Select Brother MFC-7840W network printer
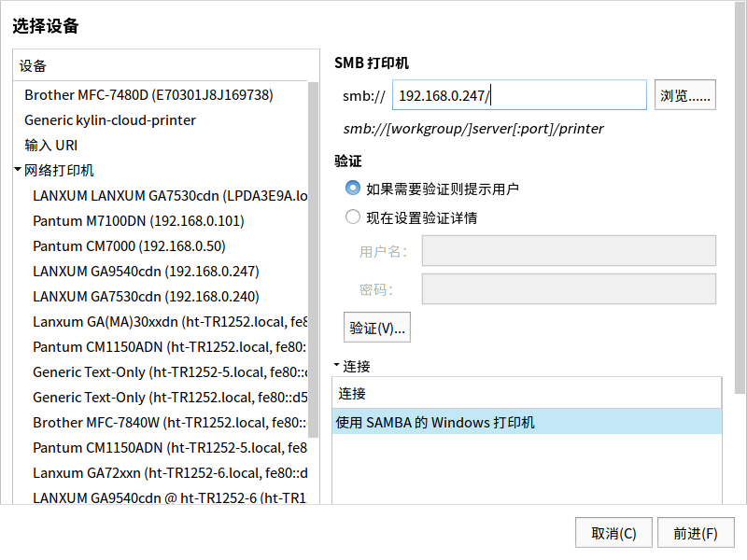This screenshot has width=747, height=560. [170, 423]
